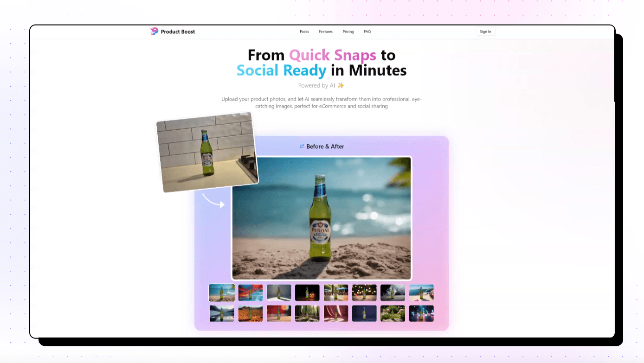This screenshot has height=363, width=644.
Task: Choose the mountain lake reflection thumbnail
Action: click(222, 313)
